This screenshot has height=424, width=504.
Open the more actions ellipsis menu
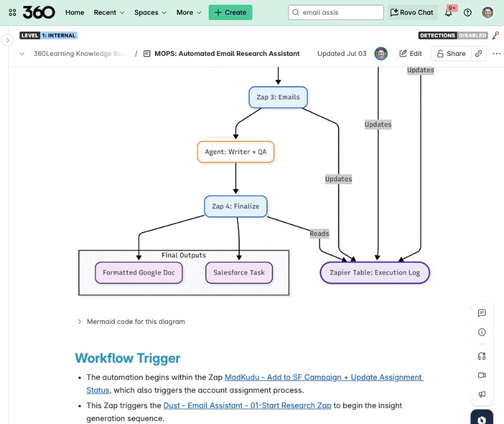[x=496, y=54]
